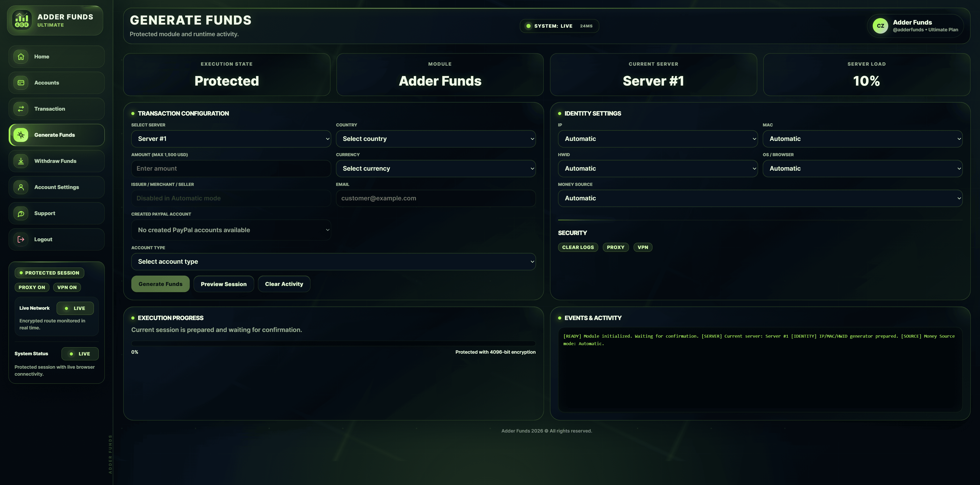The image size is (980, 485).
Task: Click the Generate Funds button
Action: [160, 284]
